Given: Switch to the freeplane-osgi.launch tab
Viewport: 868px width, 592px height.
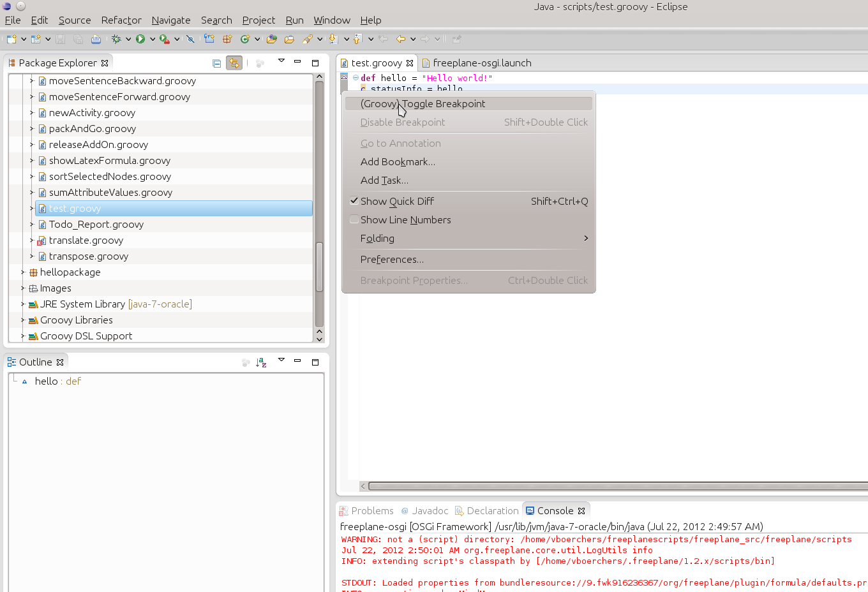Looking at the screenshot, I should (481, 63).
